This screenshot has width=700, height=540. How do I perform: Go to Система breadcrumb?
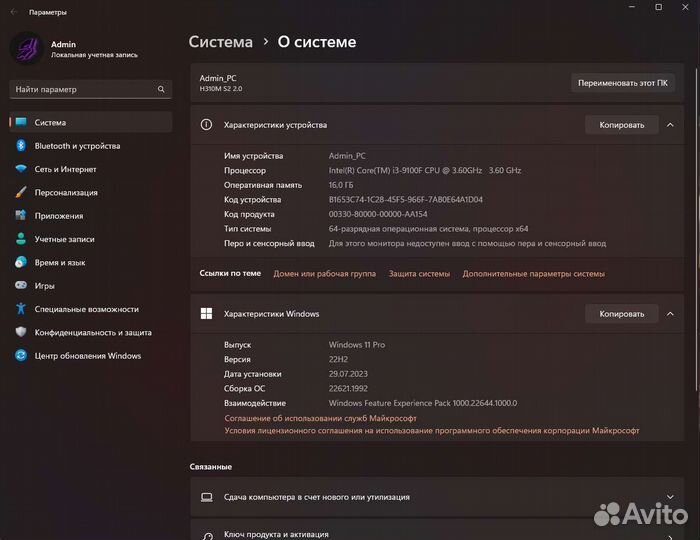[x=221, y=42]
